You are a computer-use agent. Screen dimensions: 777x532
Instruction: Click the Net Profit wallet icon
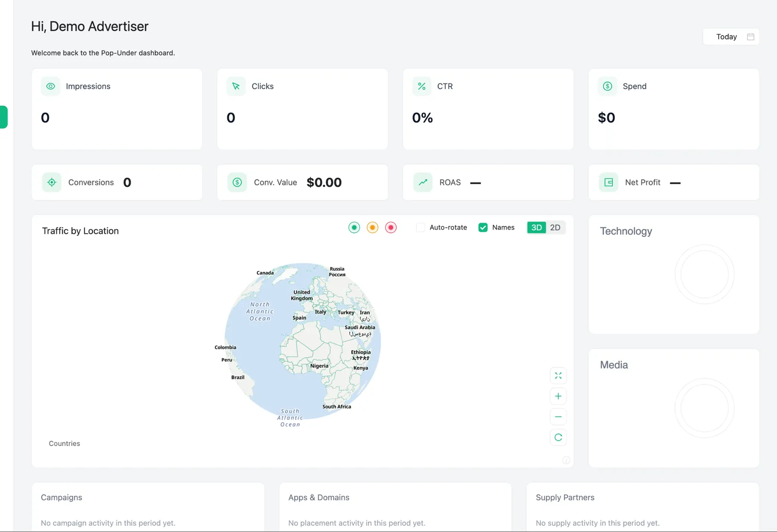pos(608,183)
